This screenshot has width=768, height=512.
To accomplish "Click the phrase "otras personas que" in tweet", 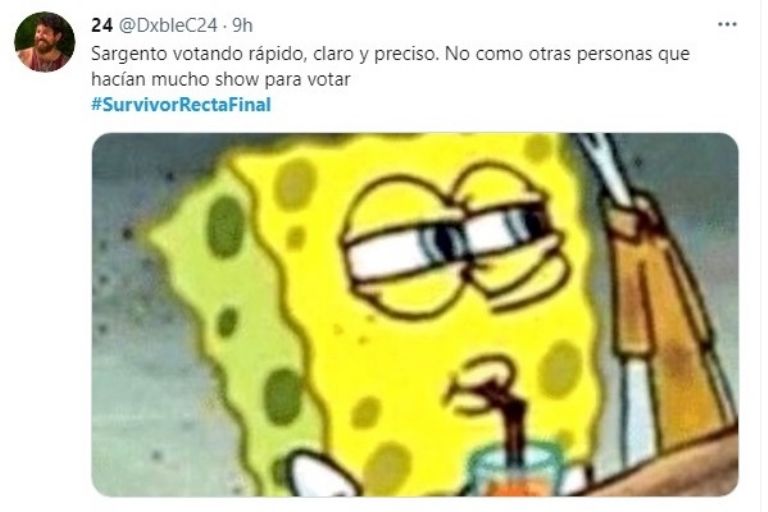I will coord(609,54).
